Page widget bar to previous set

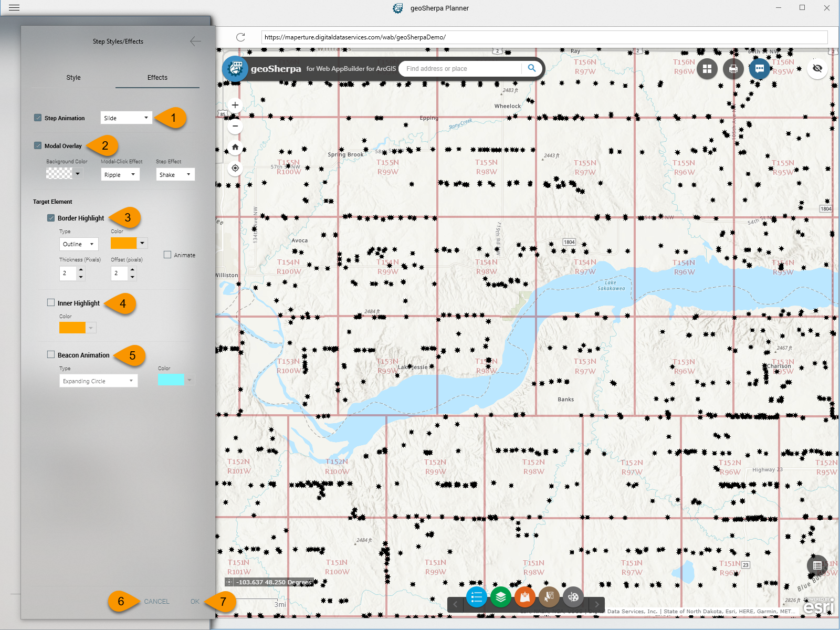tap(455, 604)
